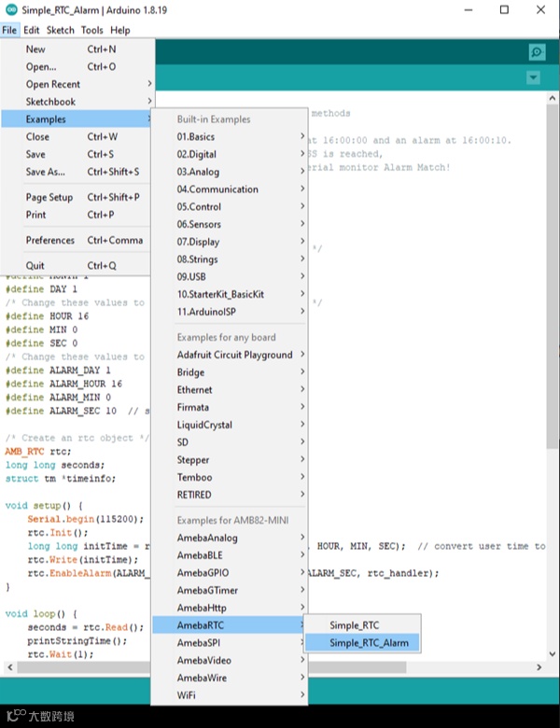Expand the Temboo examples

coord(230,477)
